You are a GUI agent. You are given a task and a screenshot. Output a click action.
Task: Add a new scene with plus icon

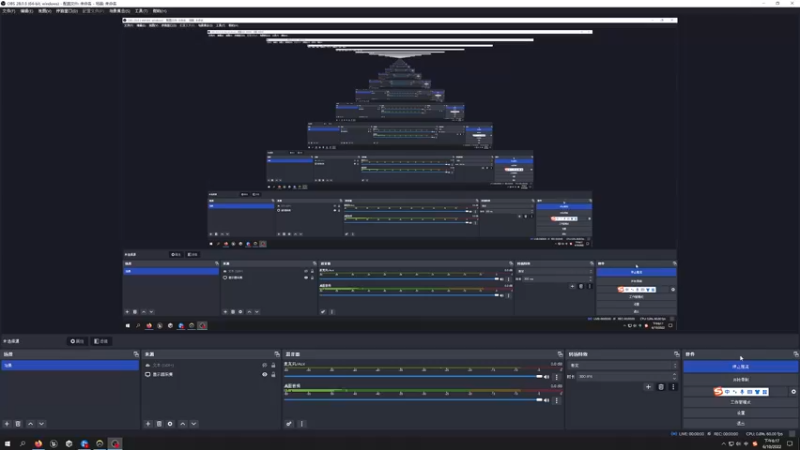[7, 424]
